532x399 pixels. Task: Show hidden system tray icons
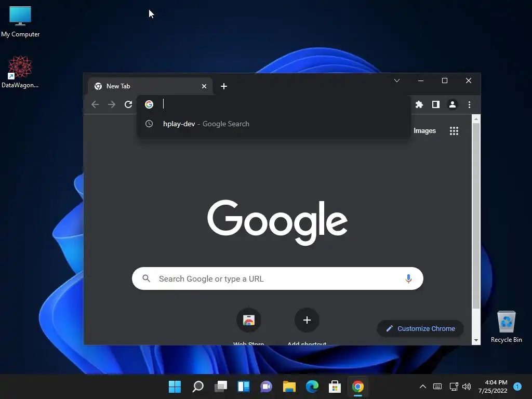tap(423, 387)
